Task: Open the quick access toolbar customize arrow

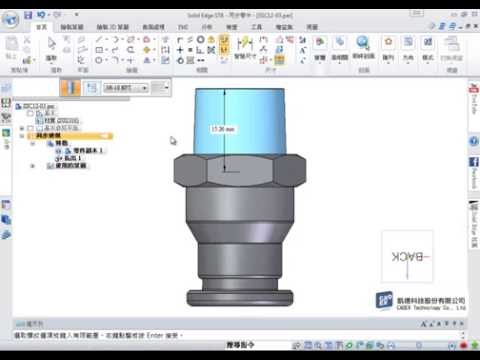Action: (76, 15)
